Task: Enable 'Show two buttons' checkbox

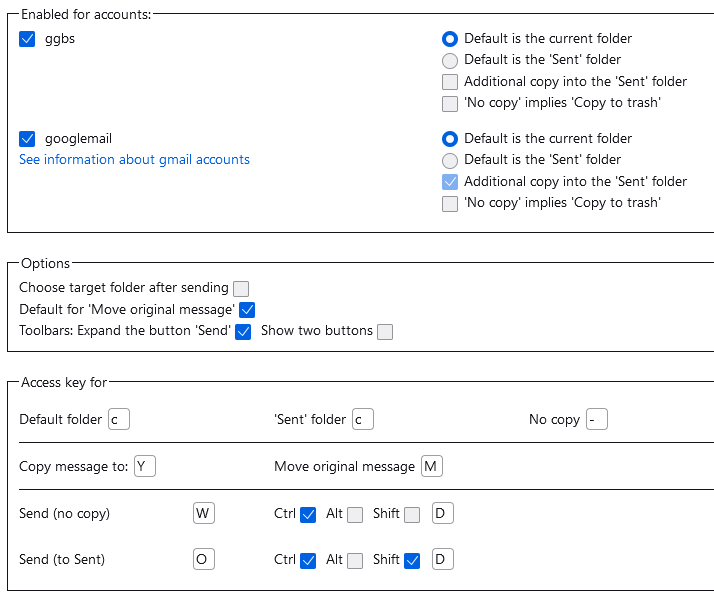Action: point(385,332)
